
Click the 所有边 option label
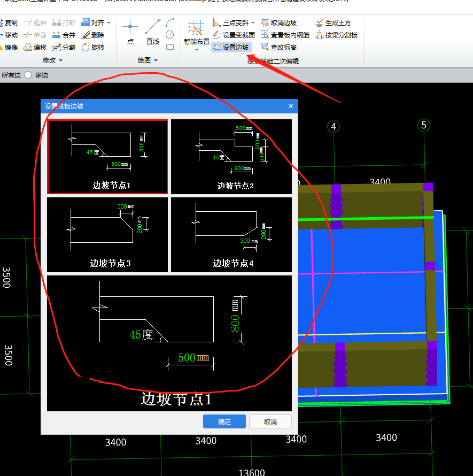click(11, 75)
